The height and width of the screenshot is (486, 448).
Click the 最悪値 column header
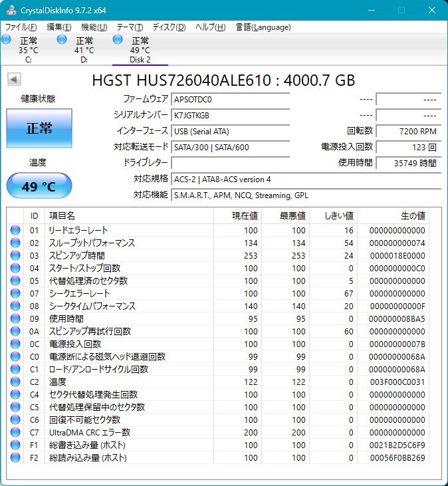(285, 215)
